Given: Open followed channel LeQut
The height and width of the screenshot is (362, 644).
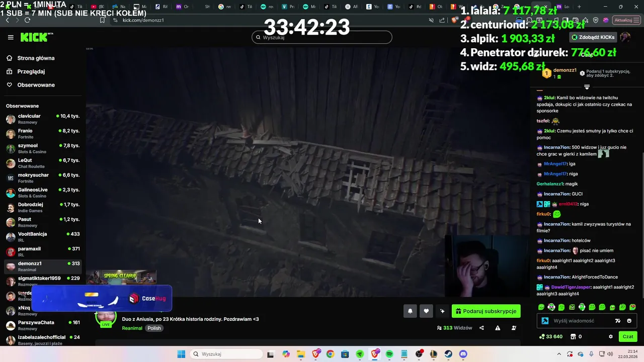Looking at the screenshot, I should pos(43,163).
